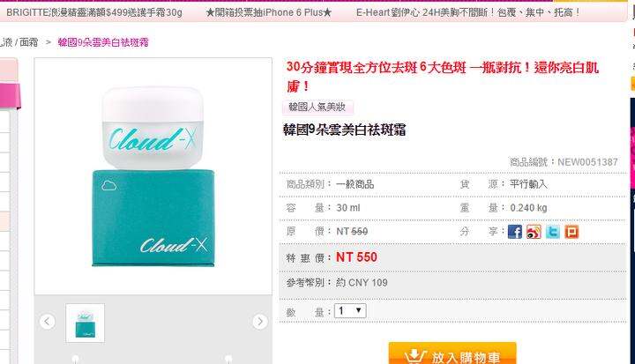The image size is (635, 364).
Task: Share product on Facebook
Action: (515, 232)
